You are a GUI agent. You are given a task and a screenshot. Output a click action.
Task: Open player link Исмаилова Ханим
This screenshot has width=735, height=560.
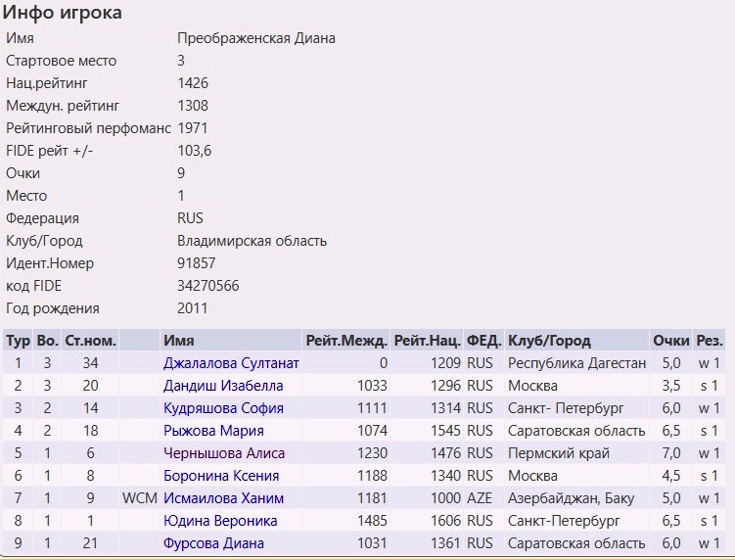coord(223,498)
